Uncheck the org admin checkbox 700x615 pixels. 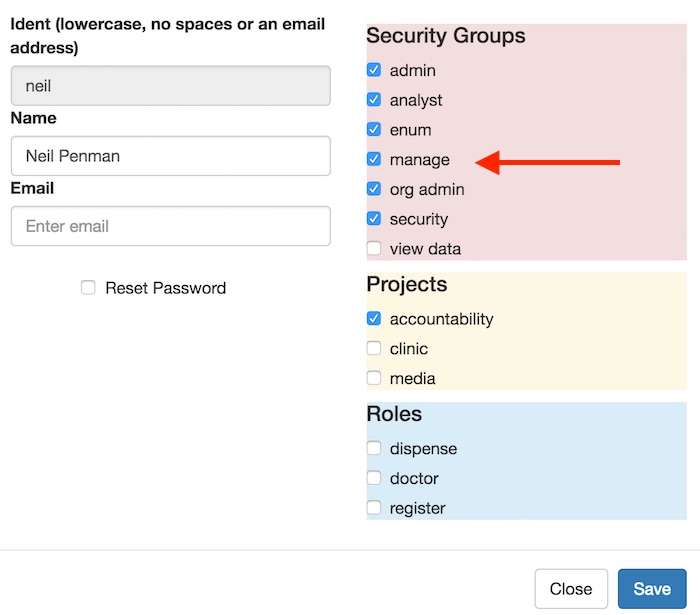click(x=374, y=189)
